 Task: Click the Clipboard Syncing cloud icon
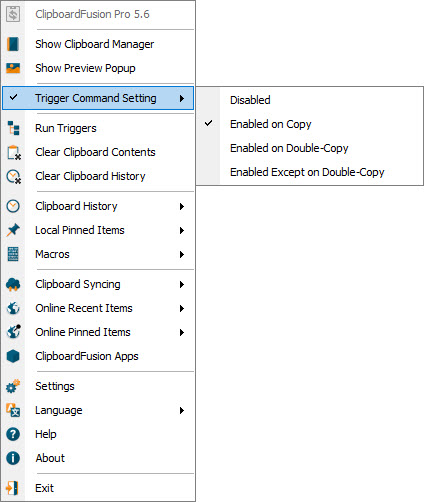(x=13, y=284)
